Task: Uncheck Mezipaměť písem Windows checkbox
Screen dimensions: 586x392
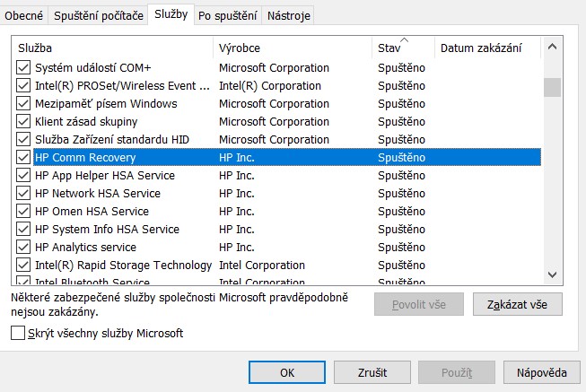Action: tap(23, 104)
